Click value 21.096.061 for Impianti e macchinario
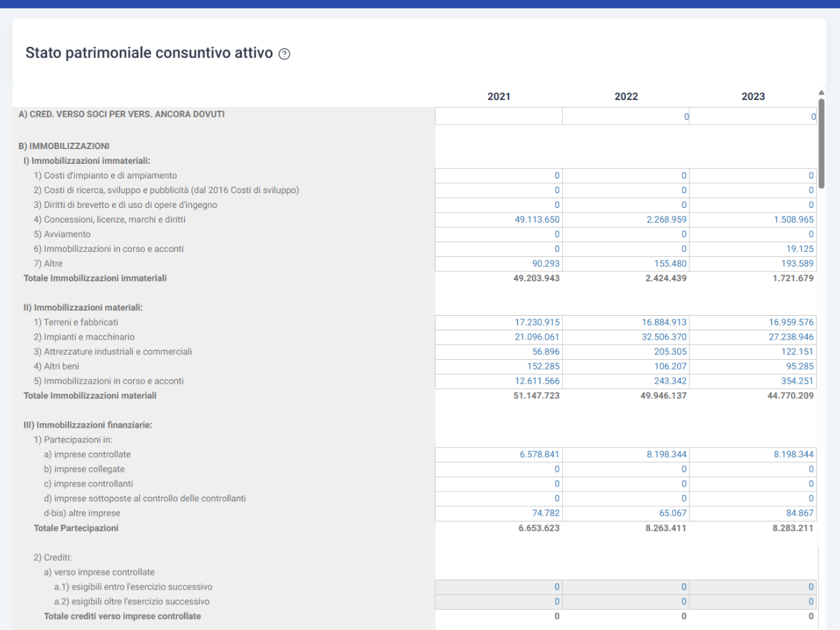 click(537, 337)
